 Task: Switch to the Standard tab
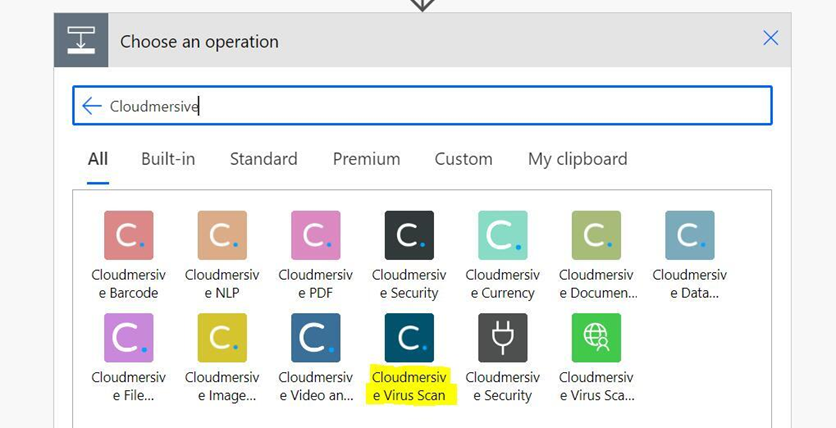tap(263, 159)
